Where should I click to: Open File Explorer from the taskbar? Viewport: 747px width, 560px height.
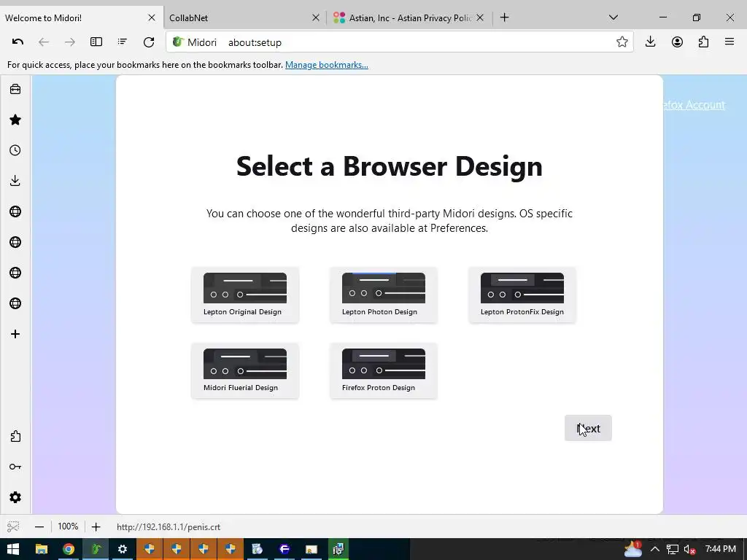[x=42, y=549]
